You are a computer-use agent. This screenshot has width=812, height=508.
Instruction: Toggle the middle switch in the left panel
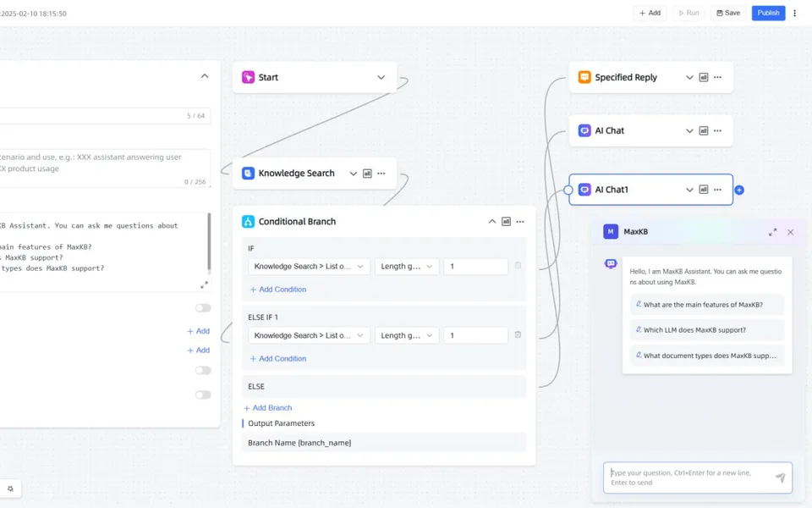[x=203, y=370]
